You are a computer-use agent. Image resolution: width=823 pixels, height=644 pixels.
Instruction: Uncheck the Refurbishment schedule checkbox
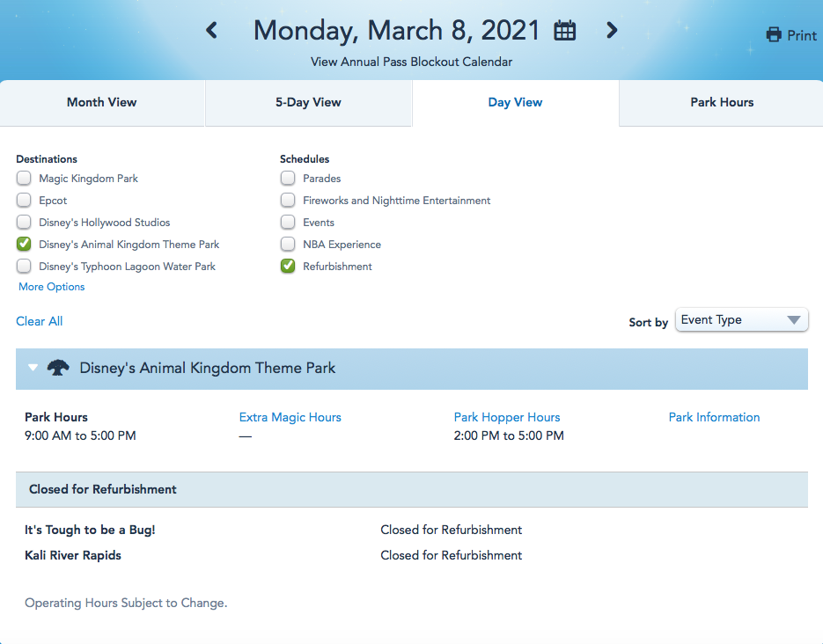click(288, 267)
